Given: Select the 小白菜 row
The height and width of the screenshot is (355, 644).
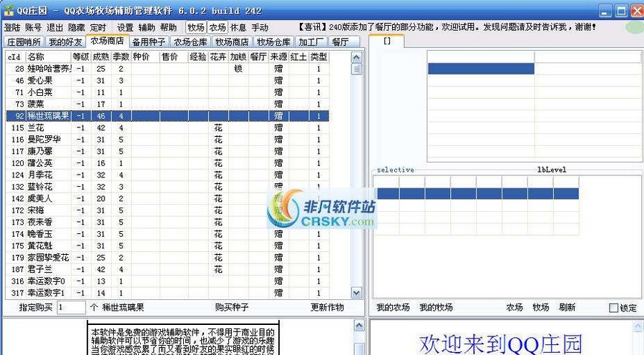Looking at the screenshot, I should coord(167,92).
